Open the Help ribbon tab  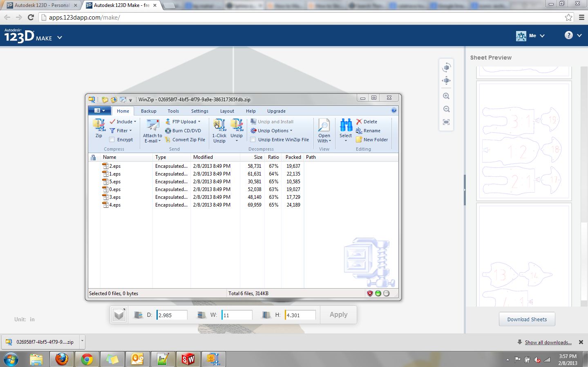point(251,111)
